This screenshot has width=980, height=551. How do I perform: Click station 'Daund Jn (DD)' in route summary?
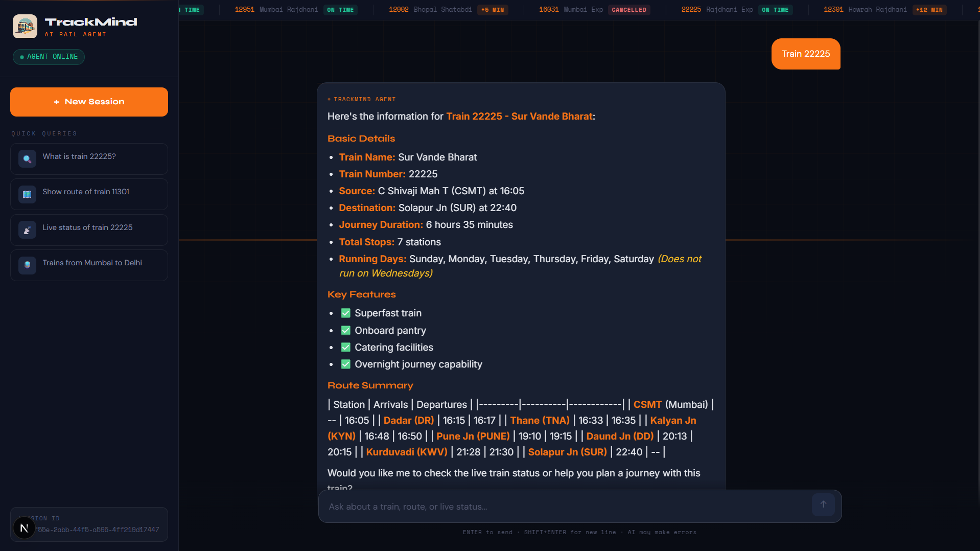pyautogui.click(x=620, y=437)
